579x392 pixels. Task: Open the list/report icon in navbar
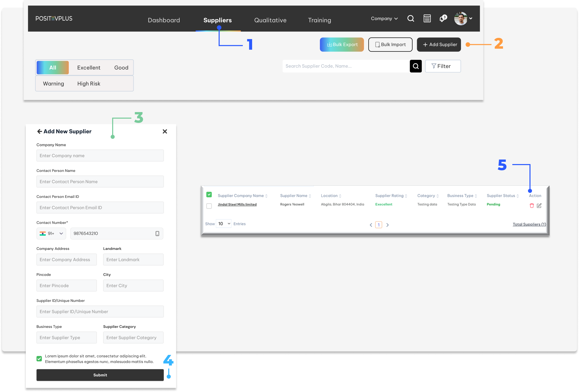pyautogui.click(x=427, y=18)
